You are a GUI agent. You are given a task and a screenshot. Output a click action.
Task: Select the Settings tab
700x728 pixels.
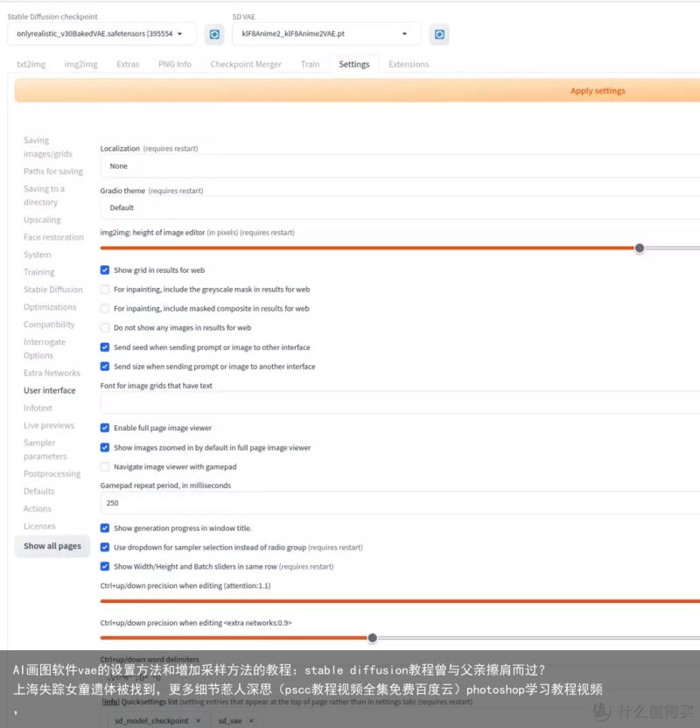click(x=354, y=64)
